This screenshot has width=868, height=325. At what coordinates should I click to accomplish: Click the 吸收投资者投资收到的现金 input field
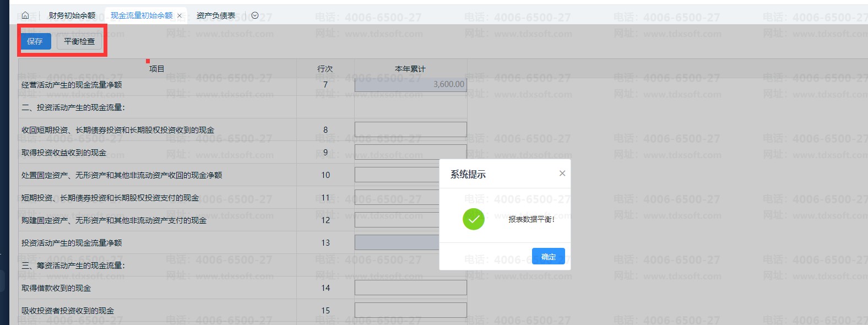pyautogui.click(x=410, y=310)
